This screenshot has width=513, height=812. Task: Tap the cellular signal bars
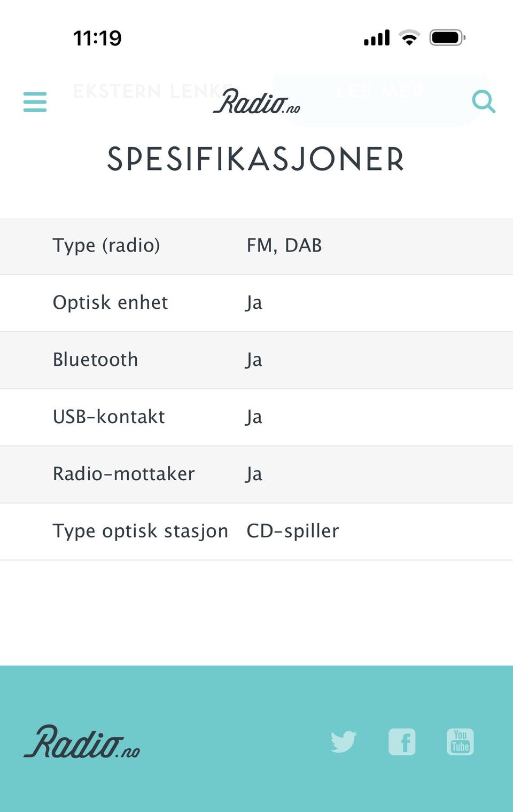[377, 38]
